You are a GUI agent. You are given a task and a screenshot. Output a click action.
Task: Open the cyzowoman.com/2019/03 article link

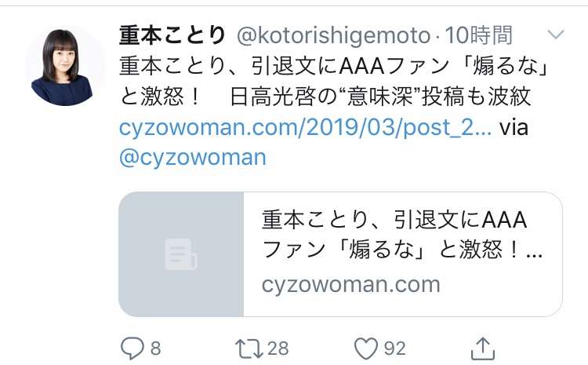[x=305, y=127]
